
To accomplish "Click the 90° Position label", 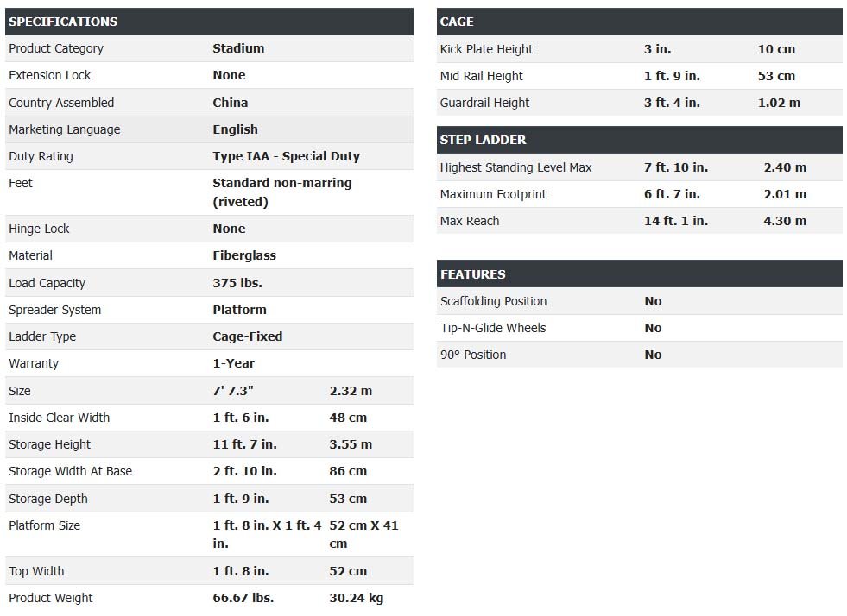I will click(473, 355).
